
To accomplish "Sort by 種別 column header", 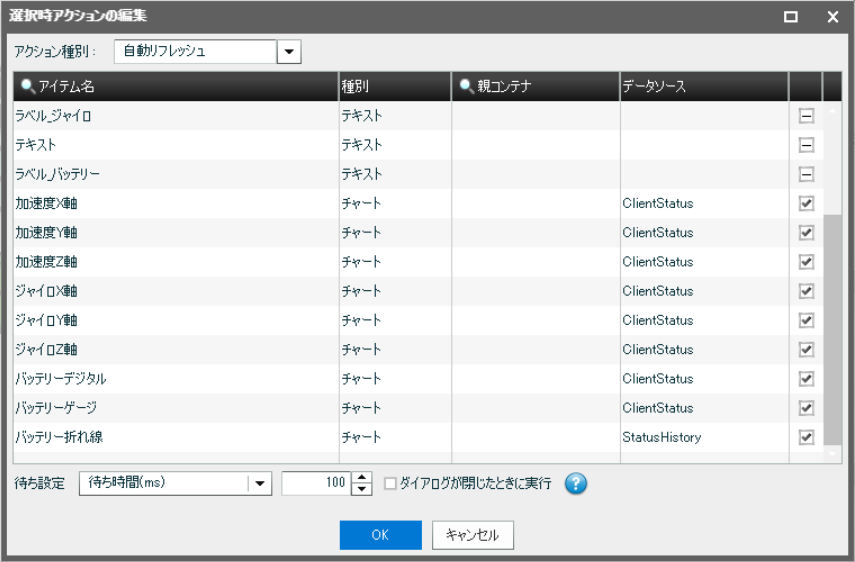I will coord(394,87).
